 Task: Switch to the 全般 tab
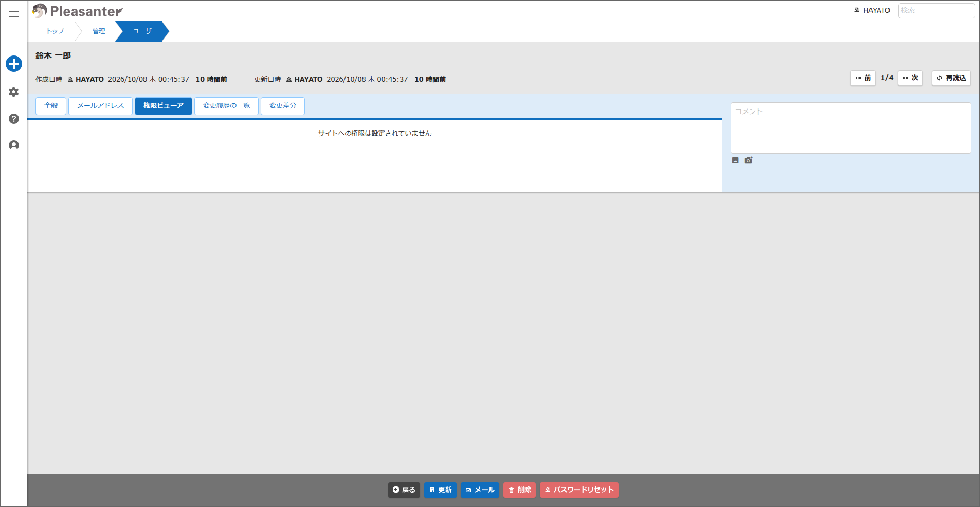[51, 106]
